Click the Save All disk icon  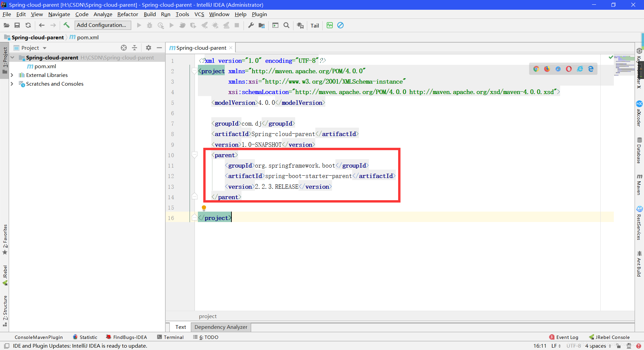[17, 25]
